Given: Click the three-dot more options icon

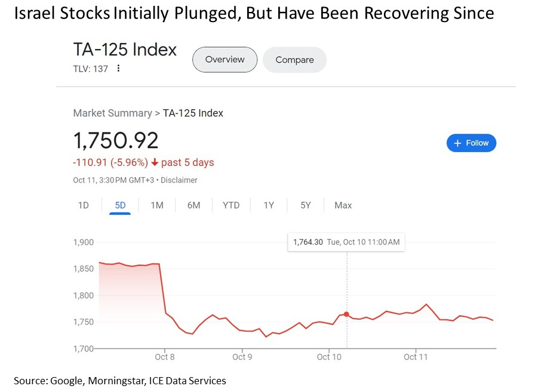Looking at the screenshot, I should click(x=118, y=69).
